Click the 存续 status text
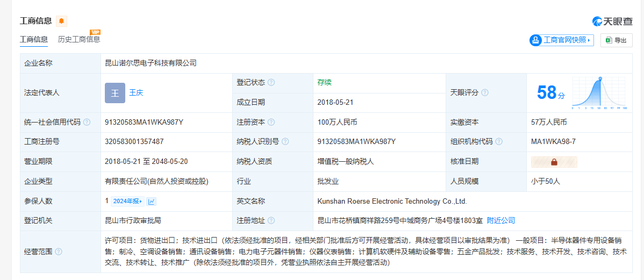The image size is (644, 280). [x=325, y=83]
